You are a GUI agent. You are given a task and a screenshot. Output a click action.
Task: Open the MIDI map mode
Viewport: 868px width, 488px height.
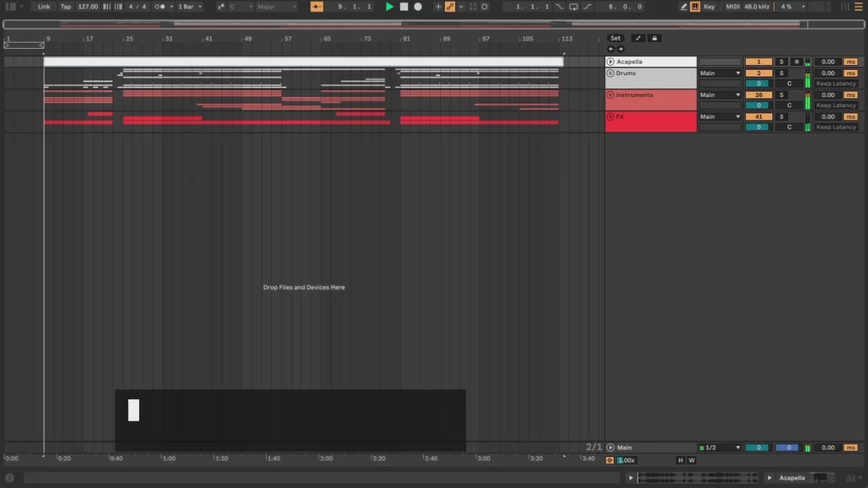pyautogui.click(x=732, y=7)
